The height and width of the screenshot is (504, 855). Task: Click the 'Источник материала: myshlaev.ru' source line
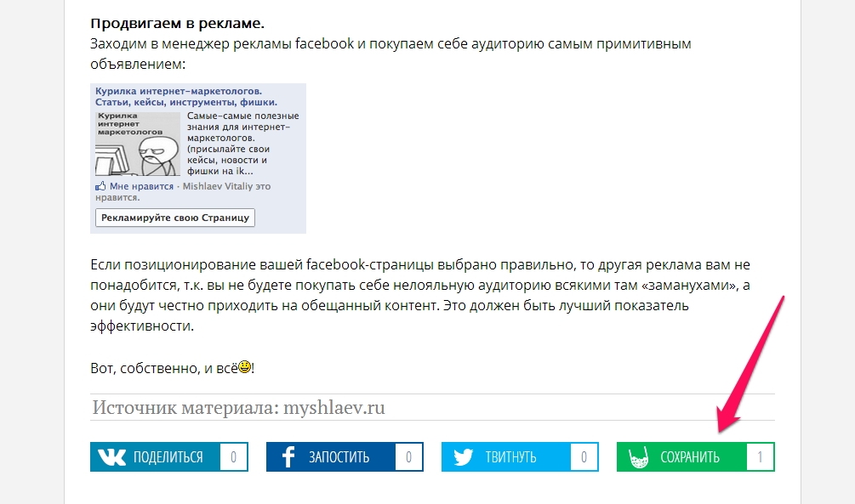pyautogui.click(x=238, y=408)
